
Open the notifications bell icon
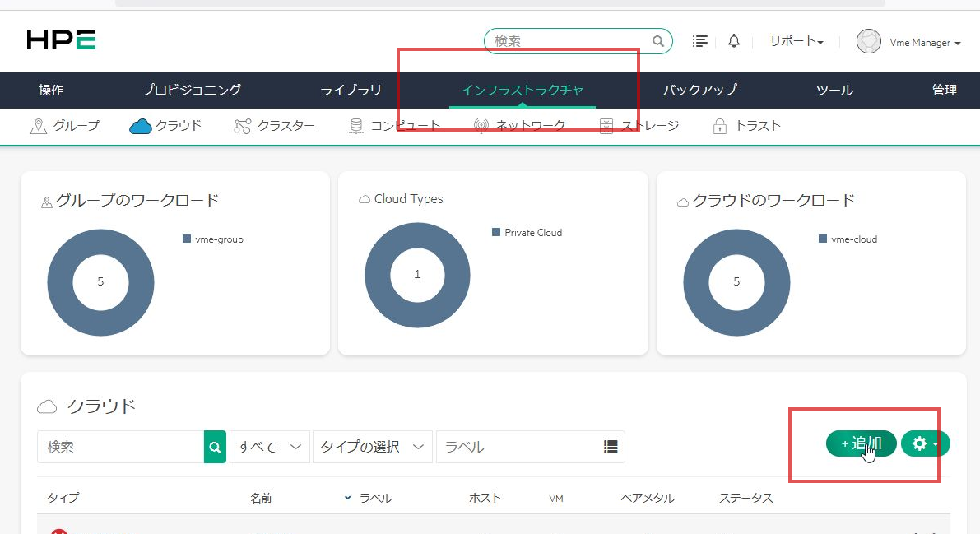point(734,41)
